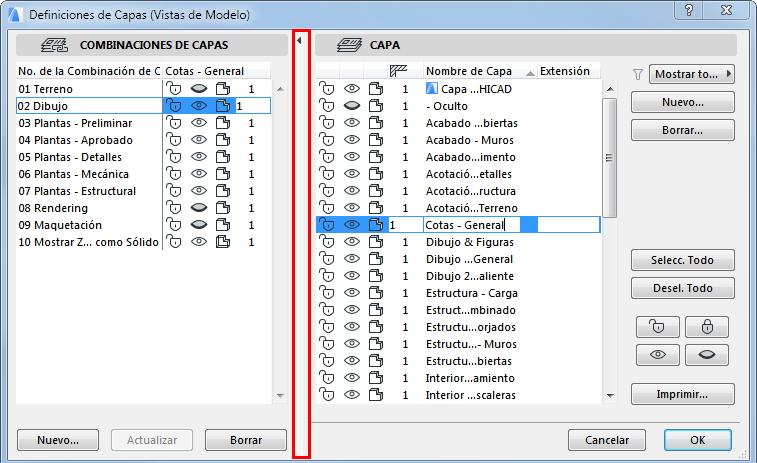Toggle lock for Cotas - General layer
757x463 pixels.
[x=327, y=225]
